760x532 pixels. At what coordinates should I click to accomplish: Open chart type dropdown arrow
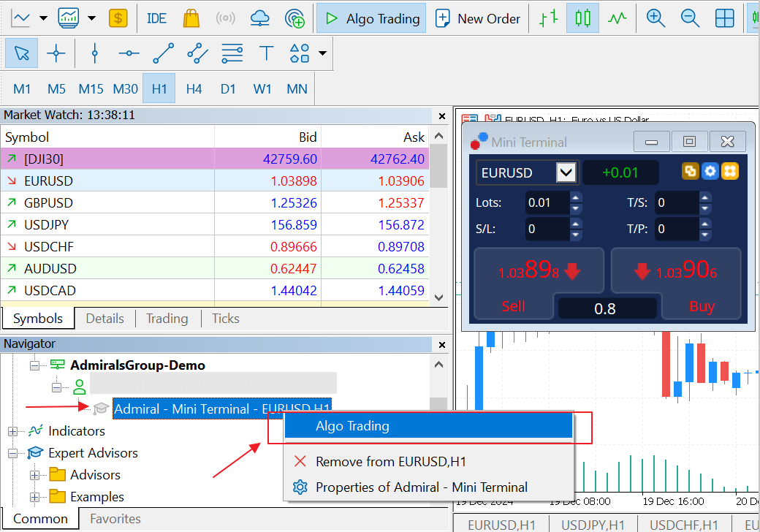click(43, 18)
